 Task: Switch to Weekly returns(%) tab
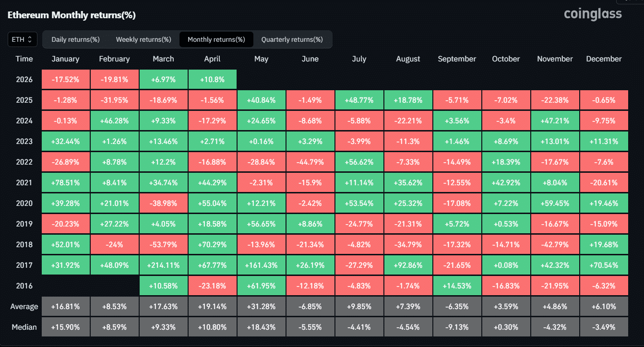[x=143, y=39]
